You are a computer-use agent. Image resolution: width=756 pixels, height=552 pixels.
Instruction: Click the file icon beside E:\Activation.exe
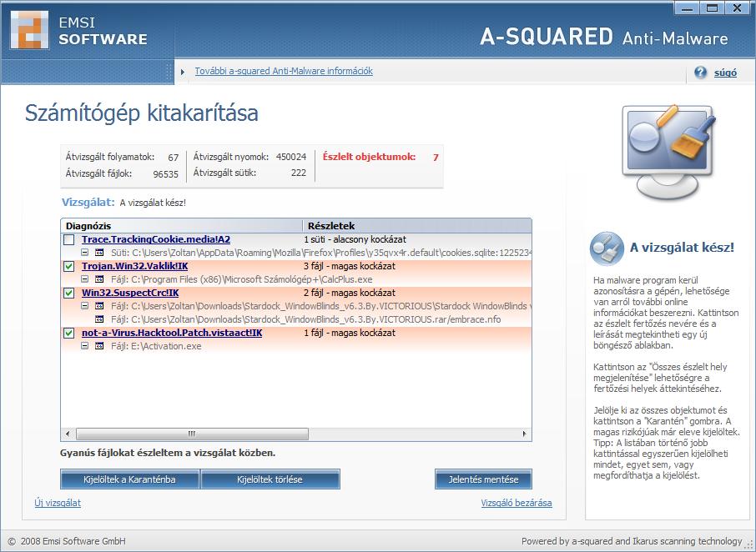(x=98, y=346)
